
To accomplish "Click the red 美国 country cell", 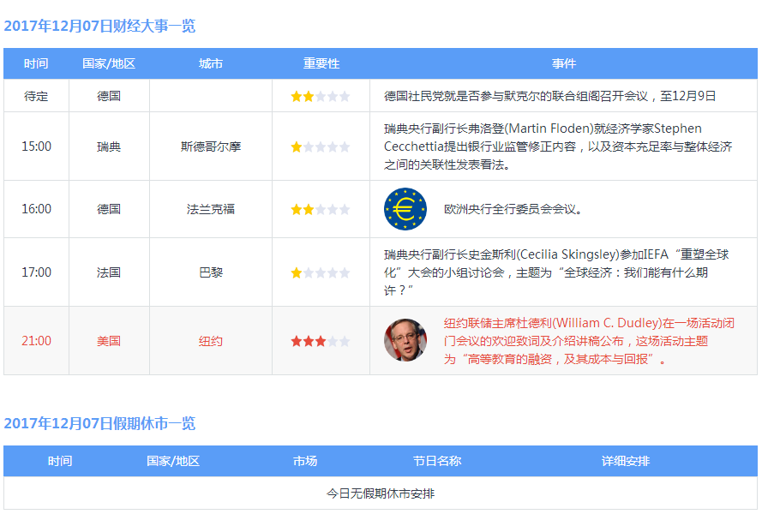I will click(109, 341).
